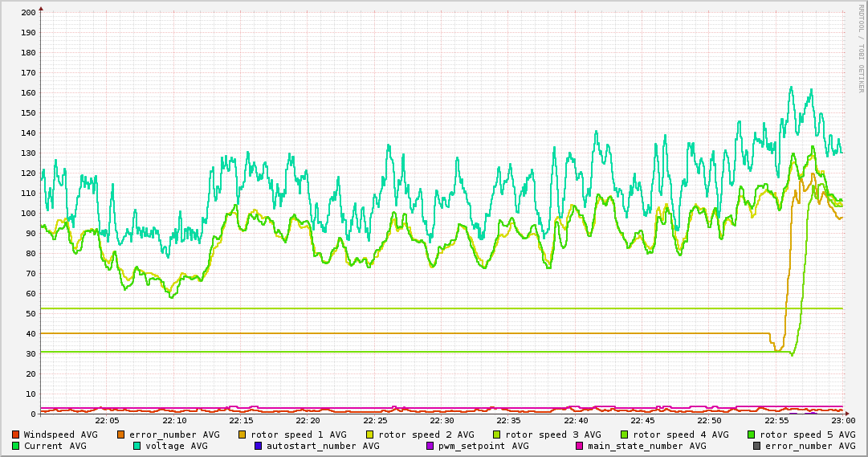Click the dark gray error_number AVG swatch
Viewport: 868px width, 457px height.
tap(757, 446)
